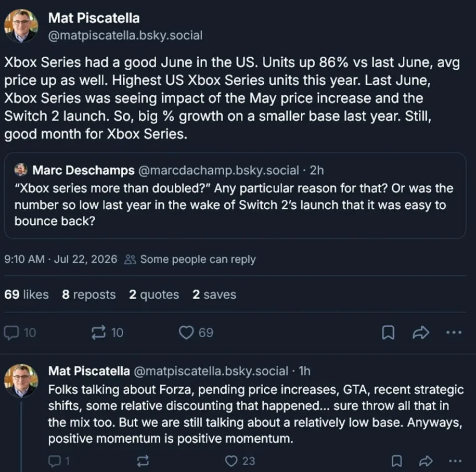
Task: Open the quoted Marc Deschamps post
Action: tap(235, 196)
